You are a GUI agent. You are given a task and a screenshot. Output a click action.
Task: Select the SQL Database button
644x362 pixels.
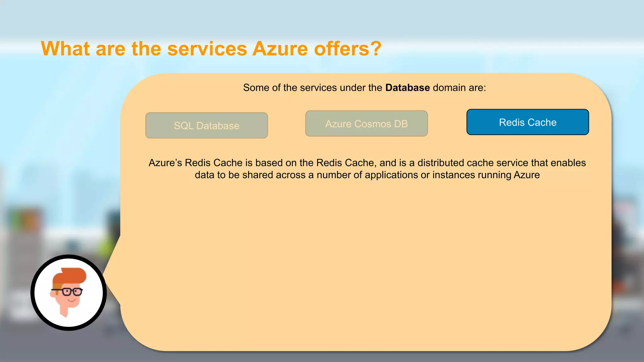pos(207,125)
